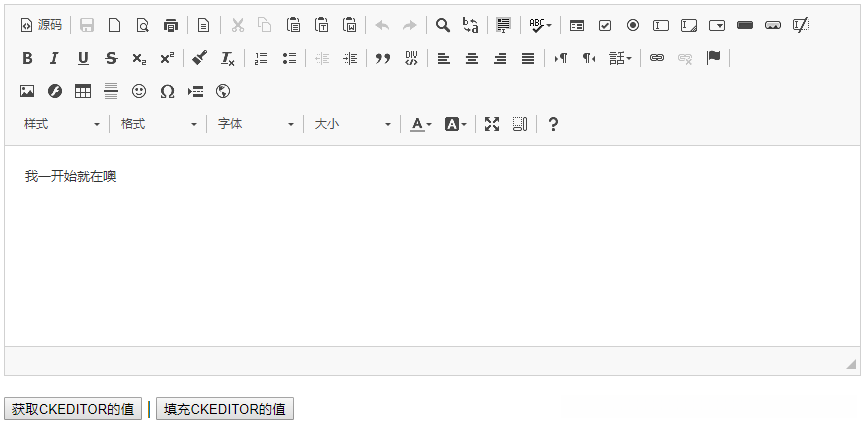Click Paste as plain text icon
Image resolution: width=867 pixels, height=428 pixels.
[x=321, y=25]
